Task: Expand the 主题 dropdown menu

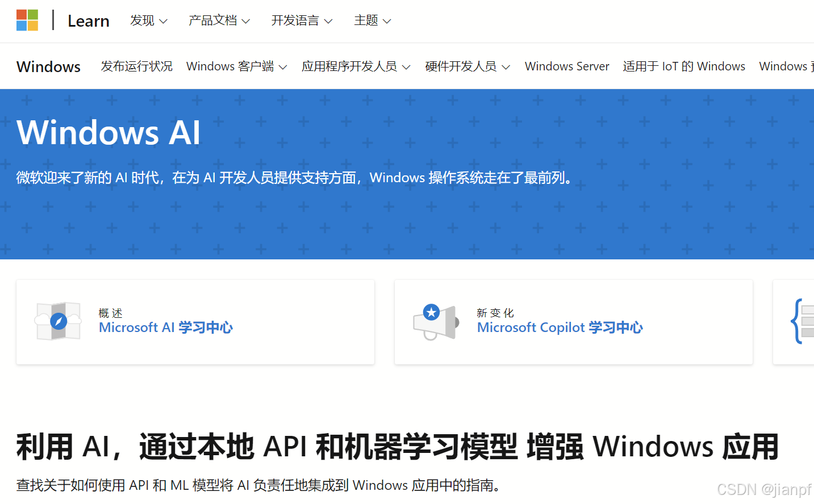Action: [x=373, y=20]
